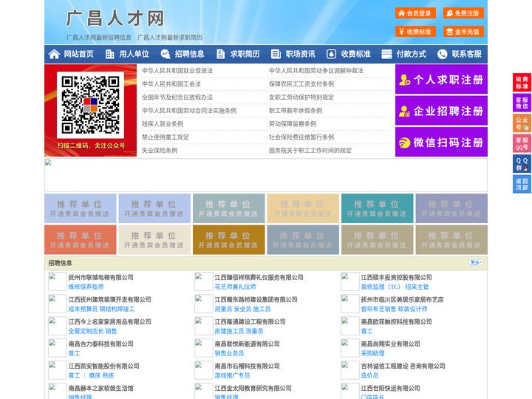Click the person icon on 企业招聘注册
The width and height of the screenshot is (532, 399).
click(404, 111)
